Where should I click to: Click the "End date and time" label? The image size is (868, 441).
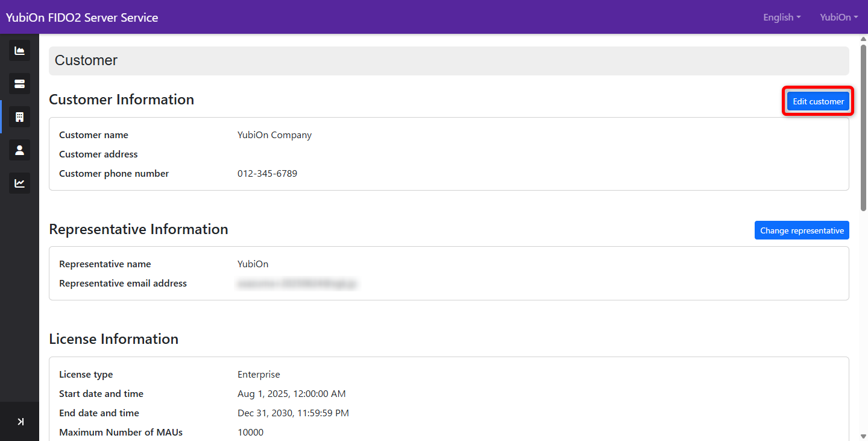pos(99,413)
